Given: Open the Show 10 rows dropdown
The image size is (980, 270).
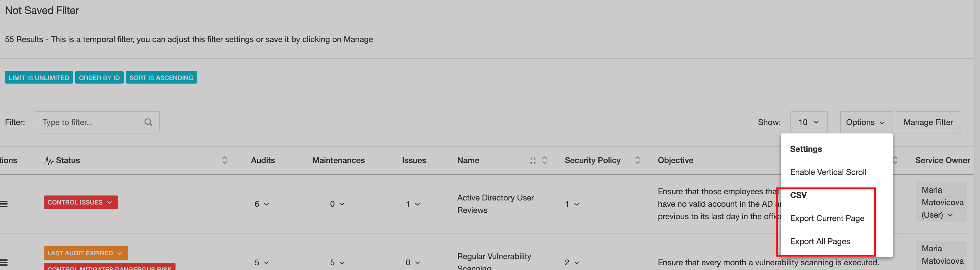Looking at the screenshot, I should [809, 122].
